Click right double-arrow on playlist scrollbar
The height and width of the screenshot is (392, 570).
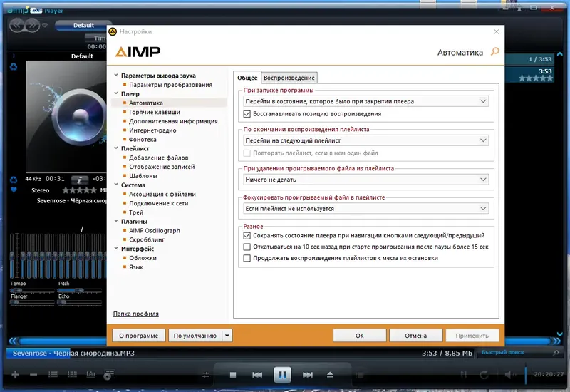click(x=556, y=341)
